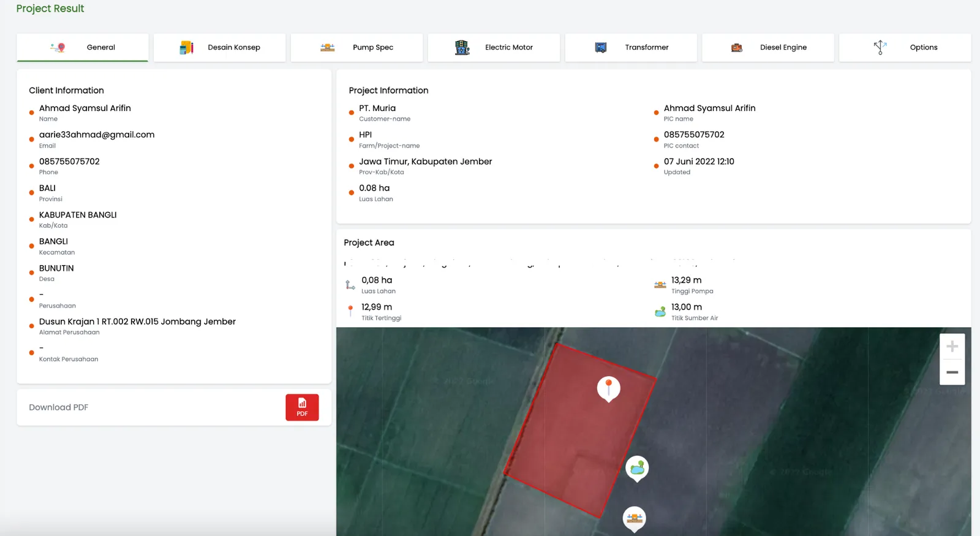Click the KABUPATEN BANGLI entry
The width and height of the screenshot is (980, 536).
coord(78,215)
